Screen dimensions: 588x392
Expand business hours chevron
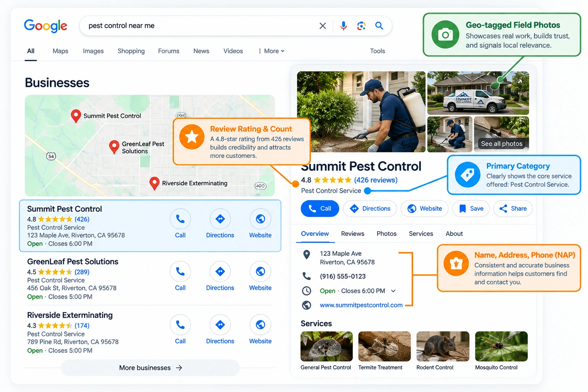point(393,291)
